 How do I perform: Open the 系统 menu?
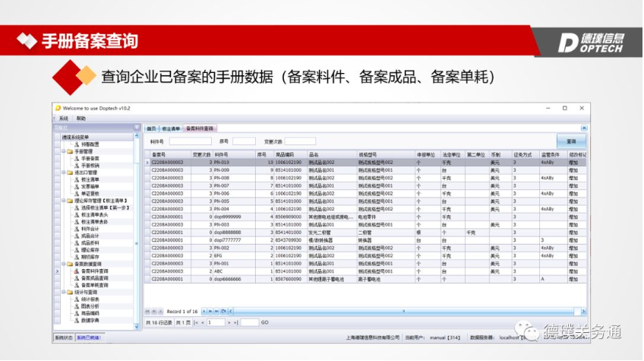[63, 119]
